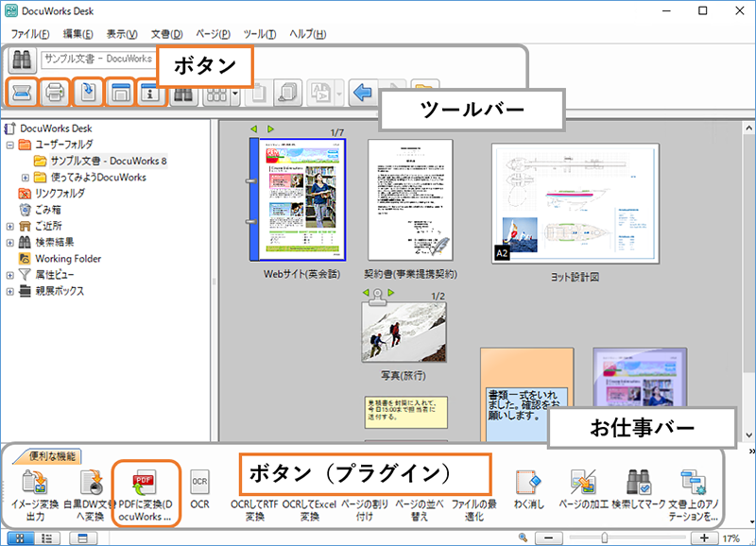756x546 pixels.
Task: Click the thumbnail grid arrangement toolbar icon
Action: [x=217, y=94]
